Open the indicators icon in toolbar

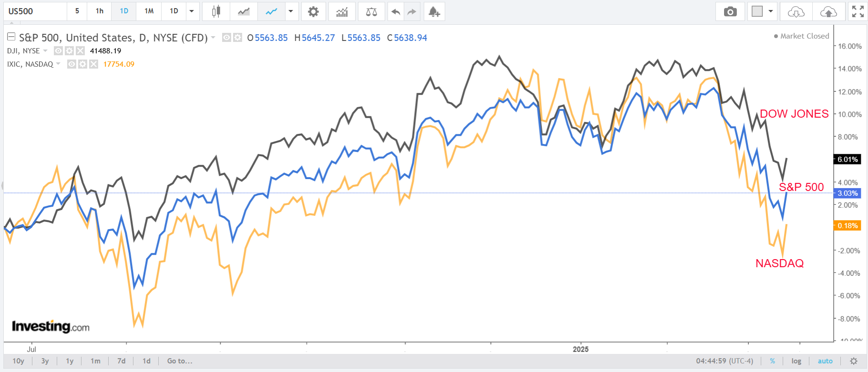[x=342, y=11]
